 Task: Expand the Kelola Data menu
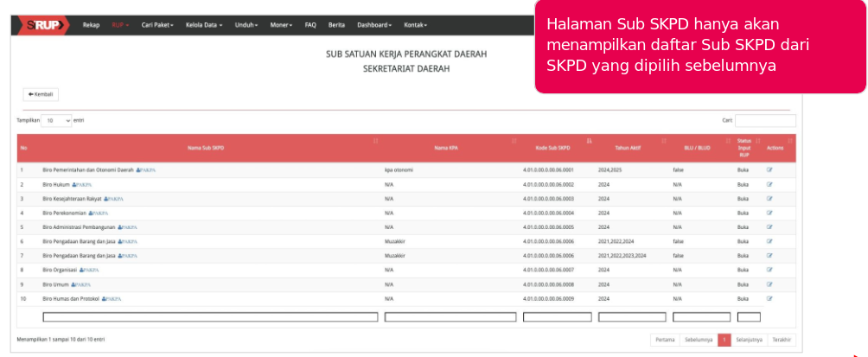(202, 25)
